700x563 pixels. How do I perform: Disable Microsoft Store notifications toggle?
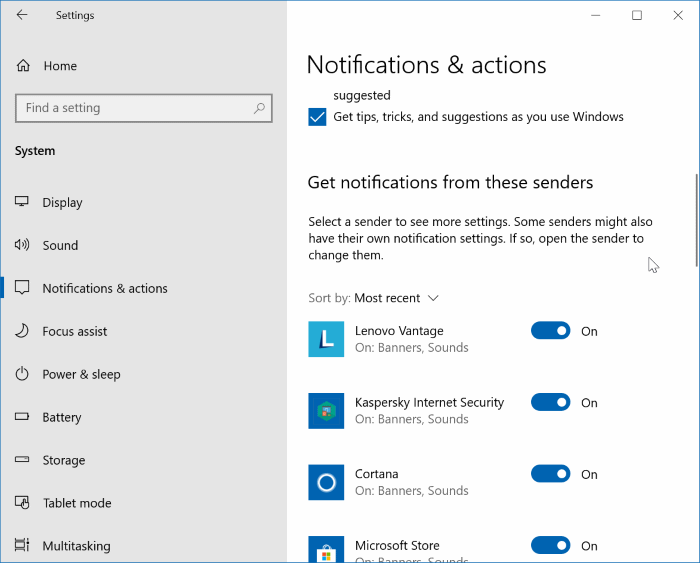[x=550, y=545]
